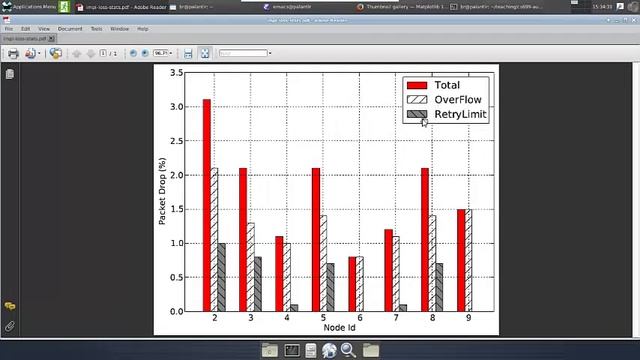640x360 pixels.
Task: Click the Total legend label
Action: click(x=447, y=85)
